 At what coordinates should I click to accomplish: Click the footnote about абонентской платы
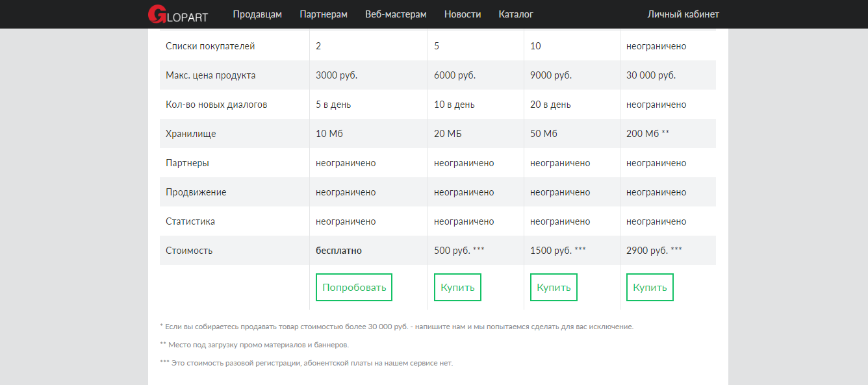point(306,363)
